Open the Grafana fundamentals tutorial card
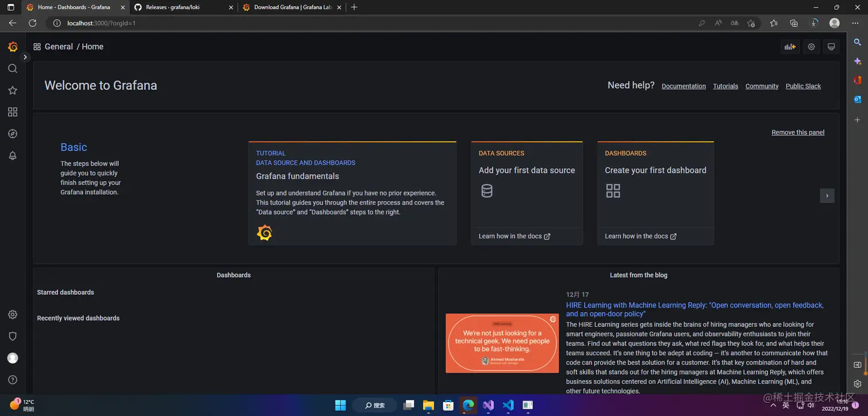 point(352,193)
